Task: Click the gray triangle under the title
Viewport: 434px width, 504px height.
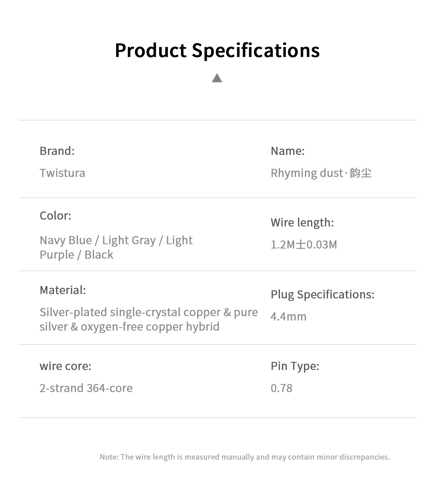Action: point(217,78)
